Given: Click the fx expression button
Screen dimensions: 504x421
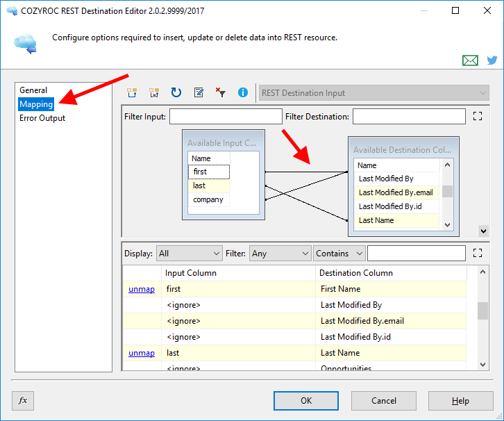Looking at the screenshot, I should pyautogui.click(x=23, y=400).
